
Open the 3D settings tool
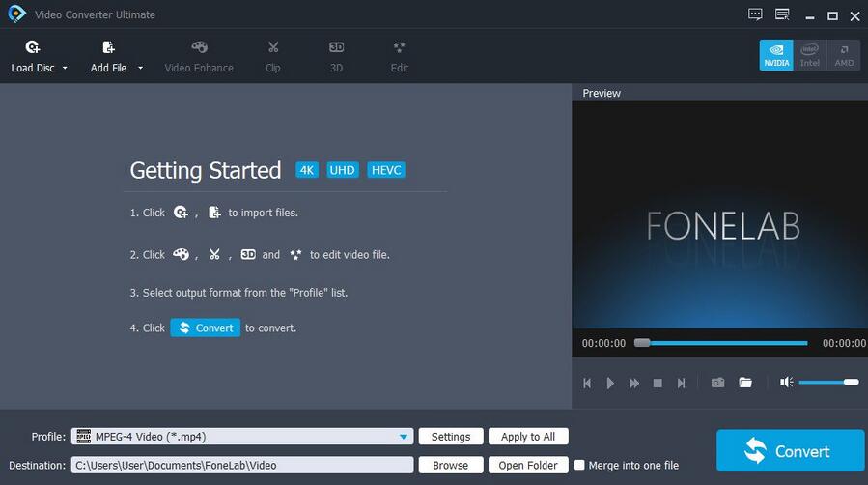[x=337, y=57]
